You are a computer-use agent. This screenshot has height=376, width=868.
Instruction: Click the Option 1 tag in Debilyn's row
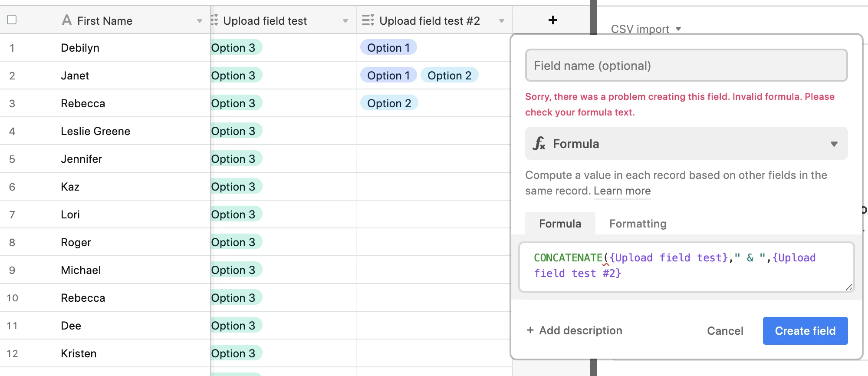388,47
